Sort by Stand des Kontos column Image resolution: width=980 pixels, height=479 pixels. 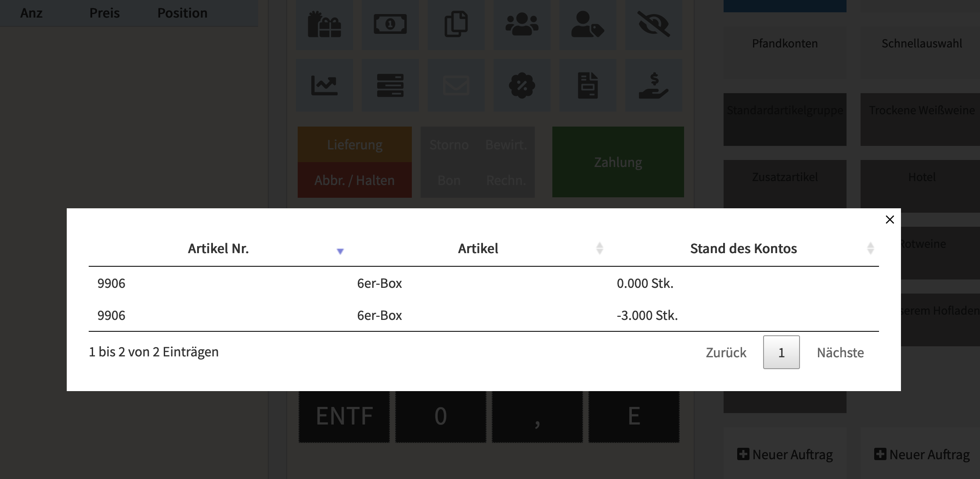tap(870, 249)
